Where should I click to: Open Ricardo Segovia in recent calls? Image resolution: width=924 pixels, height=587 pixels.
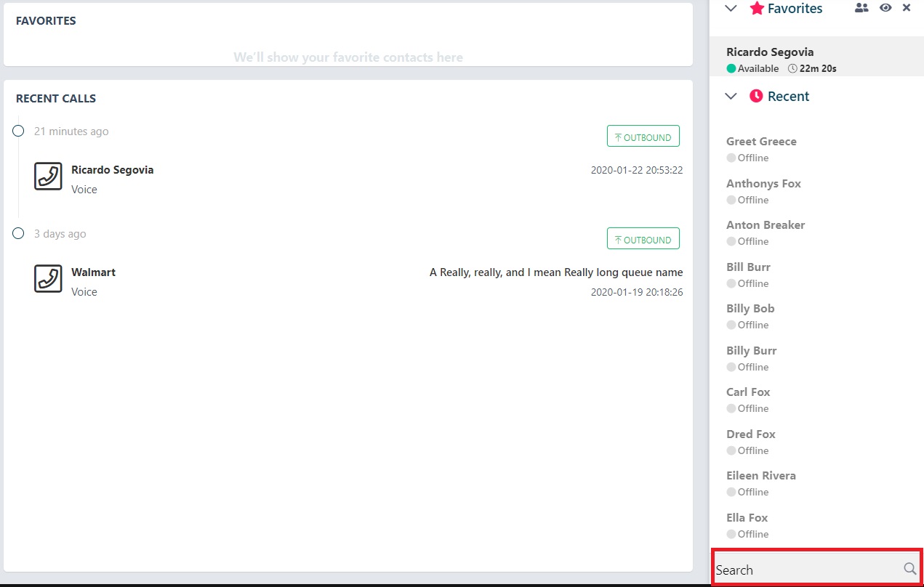[112, 170]
